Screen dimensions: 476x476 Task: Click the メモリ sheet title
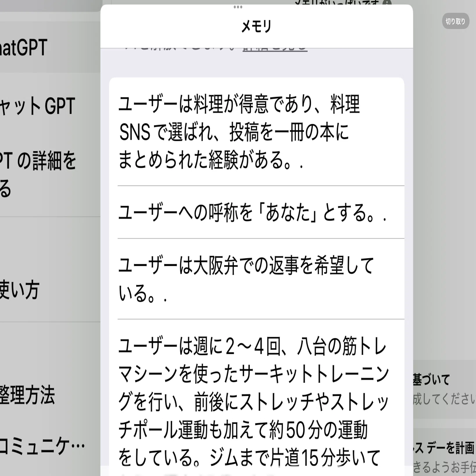pos(257,26)
